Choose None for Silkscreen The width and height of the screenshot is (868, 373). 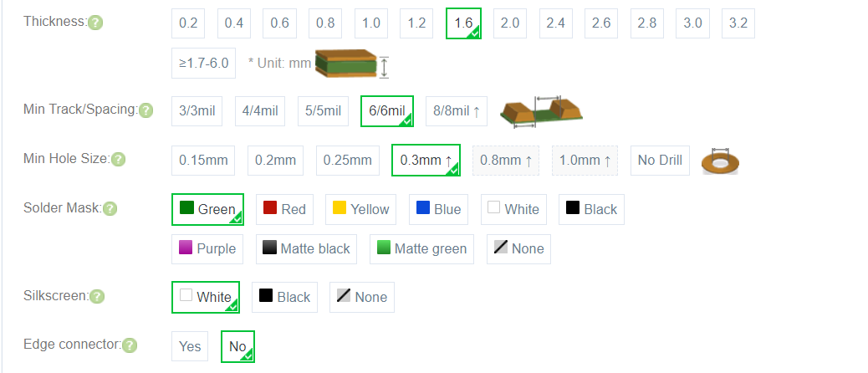[362, 297]
